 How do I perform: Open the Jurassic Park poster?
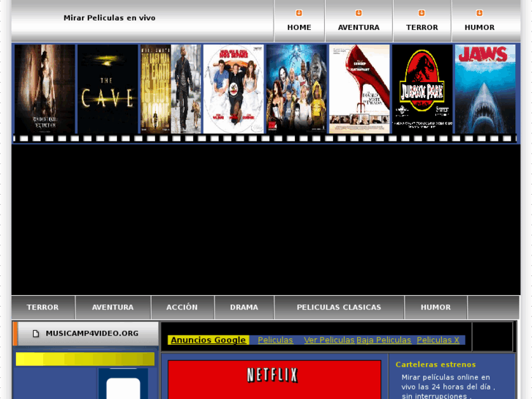click(x=422, y=89)
